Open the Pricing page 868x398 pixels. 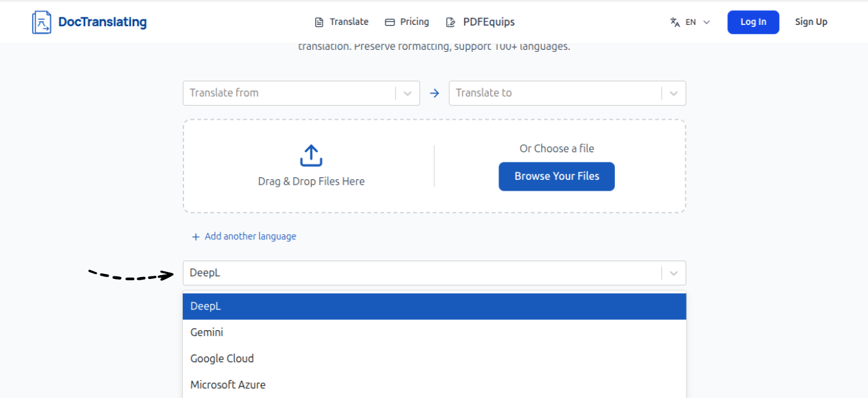[x=407, y=22]
